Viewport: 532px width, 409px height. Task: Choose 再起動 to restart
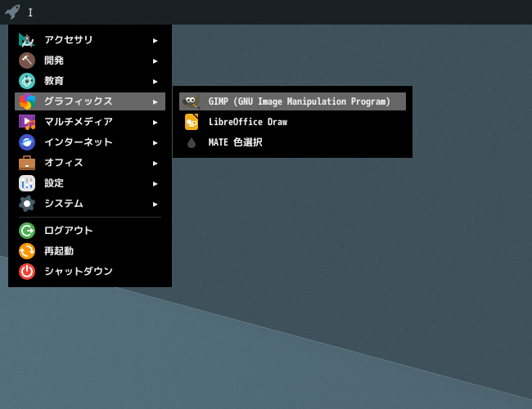[x=90, y=251]
